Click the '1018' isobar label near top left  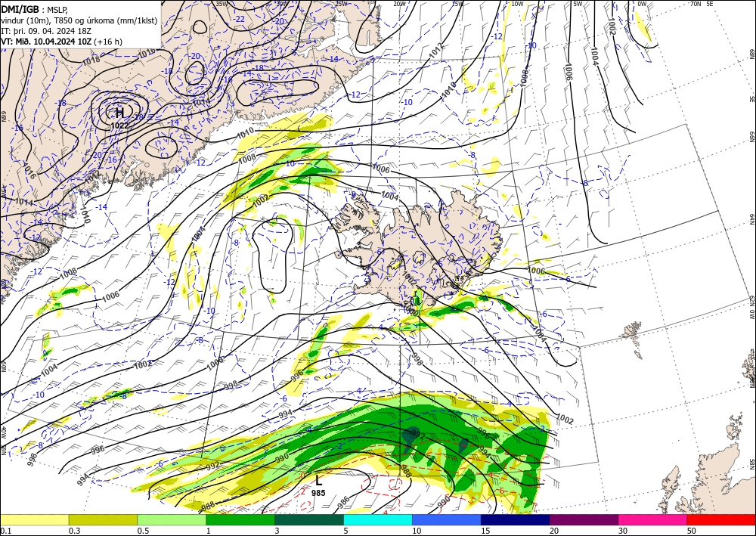pos(91,60)
